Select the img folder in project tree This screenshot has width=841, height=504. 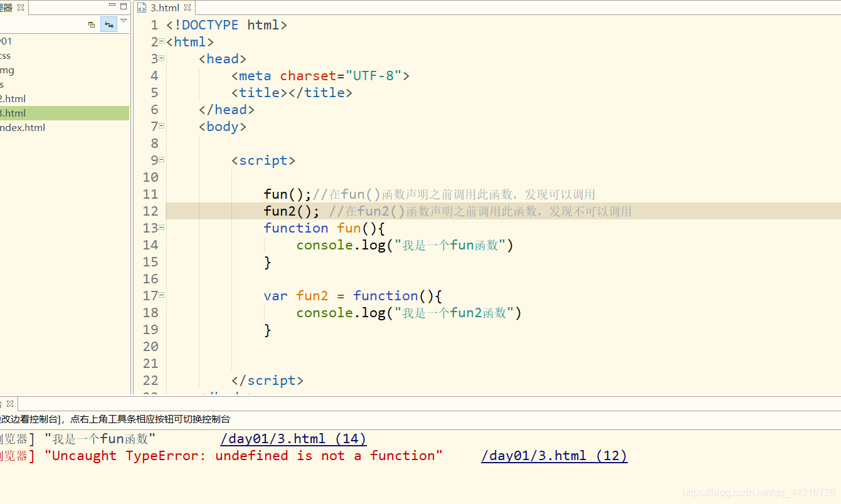(7, 70)
